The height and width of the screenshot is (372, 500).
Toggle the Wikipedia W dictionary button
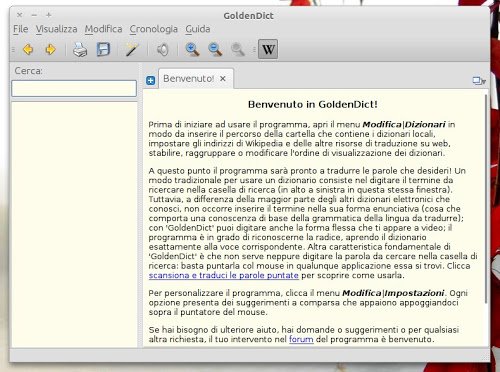268,49
